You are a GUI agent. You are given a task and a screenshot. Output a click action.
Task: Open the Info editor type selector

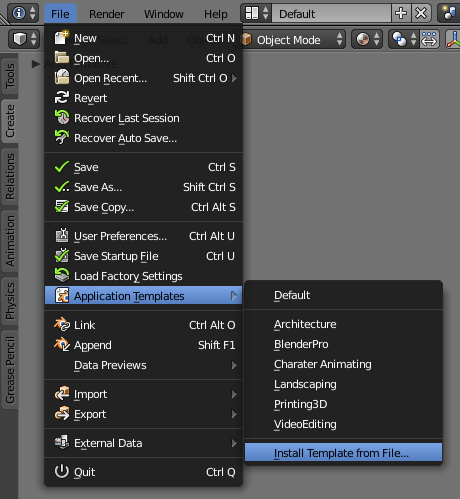tap(23, 13)
